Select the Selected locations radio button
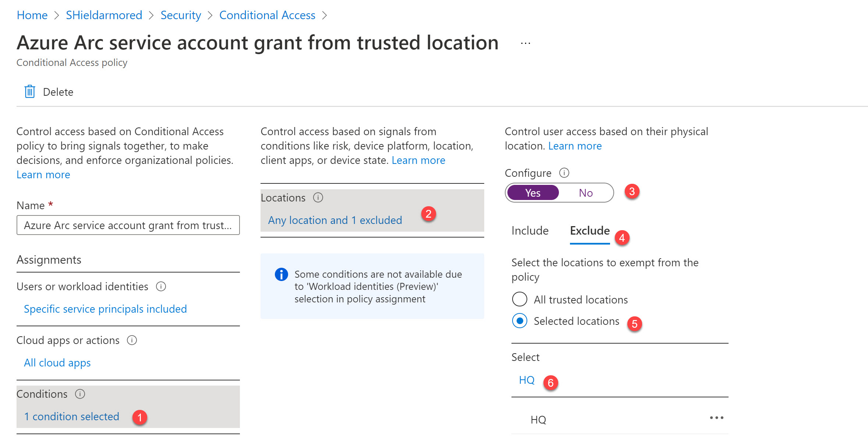 pyautogui.click(x=518, y=320)
